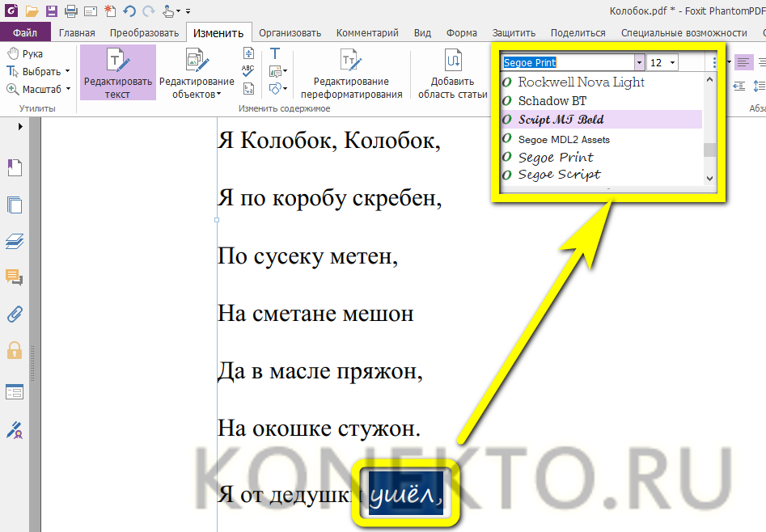Undo the last action
The width and height of the screenshot is (766, 532).
(x=129, y=11)
